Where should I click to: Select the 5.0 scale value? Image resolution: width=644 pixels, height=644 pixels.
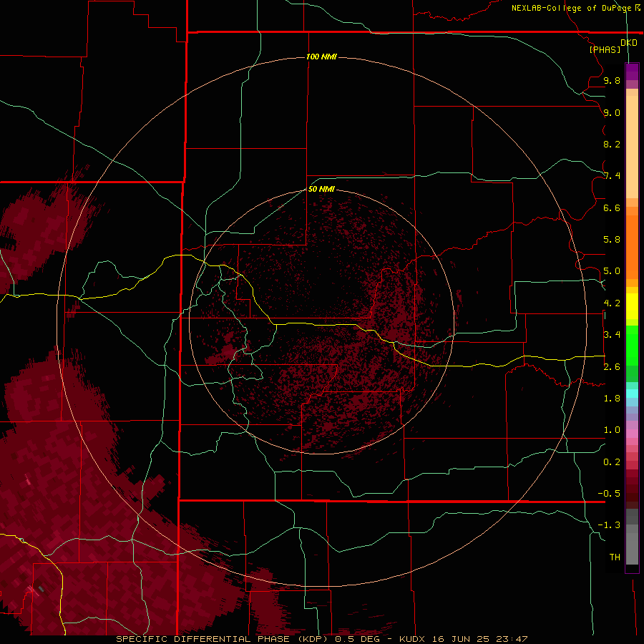(x=612, y=271)
